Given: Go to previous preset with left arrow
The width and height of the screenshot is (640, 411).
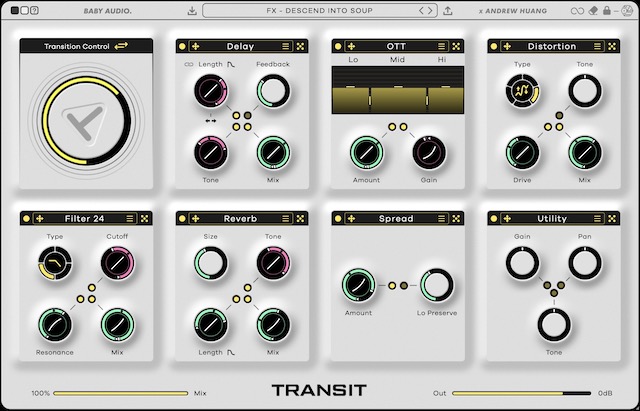Looking at the screenshot, I should [421, 10].
